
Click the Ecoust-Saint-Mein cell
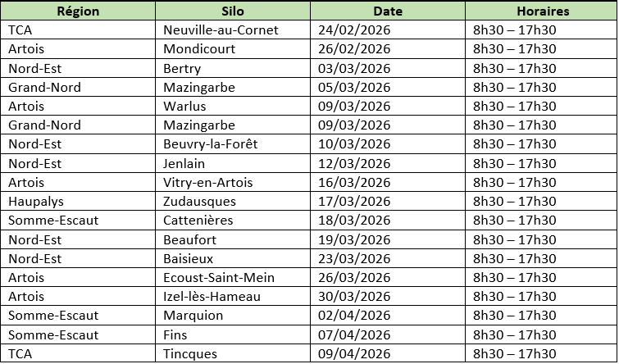[219, 278]
